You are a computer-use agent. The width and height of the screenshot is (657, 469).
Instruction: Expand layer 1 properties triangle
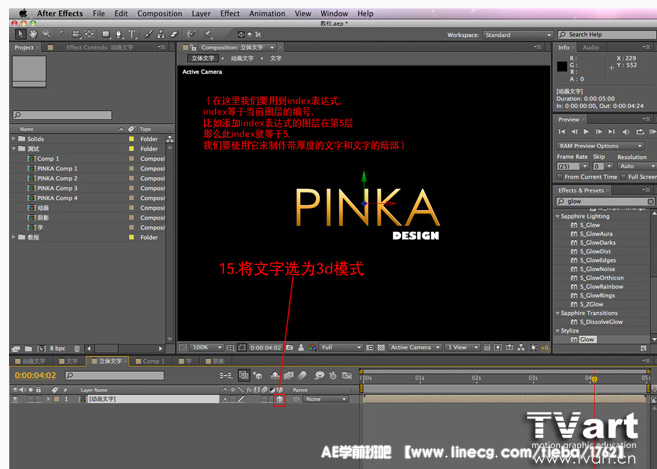click(x=49, y=399)
